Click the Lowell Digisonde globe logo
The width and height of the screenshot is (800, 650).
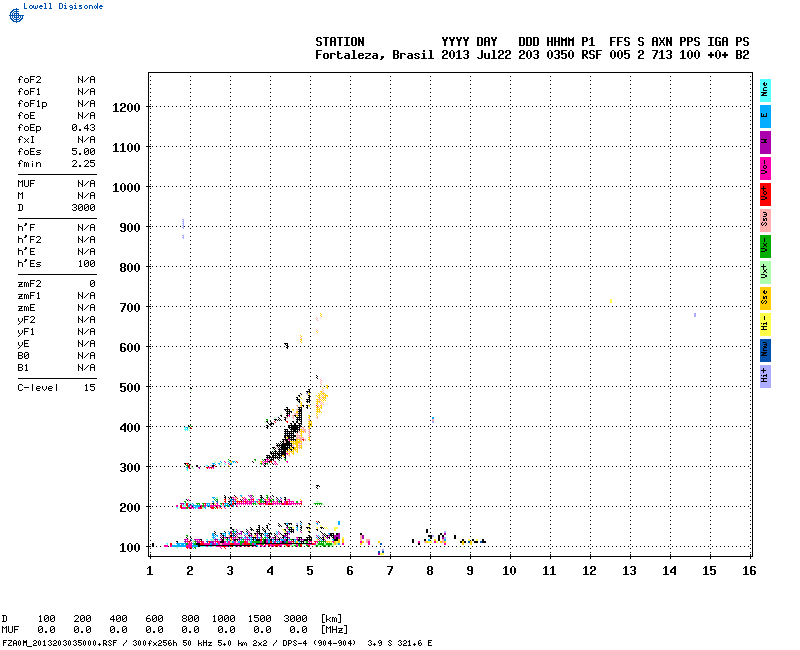(16, 15)
